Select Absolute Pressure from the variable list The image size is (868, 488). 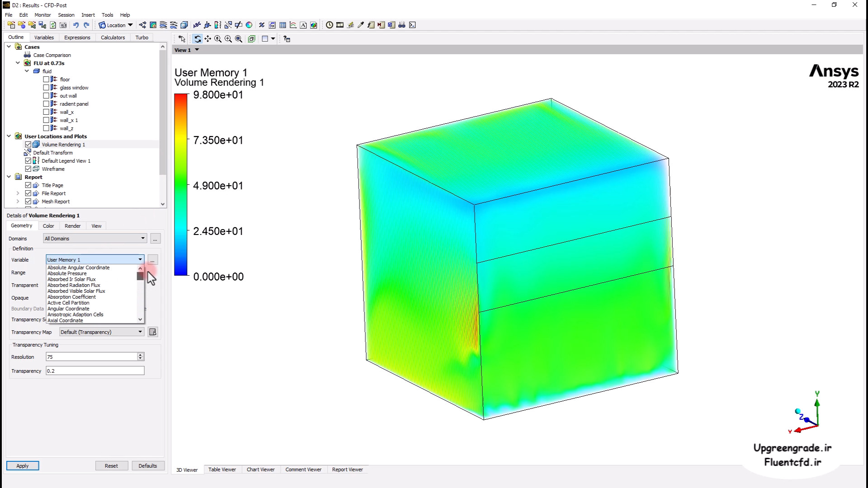pyautogui.click(x=67, y=273)
